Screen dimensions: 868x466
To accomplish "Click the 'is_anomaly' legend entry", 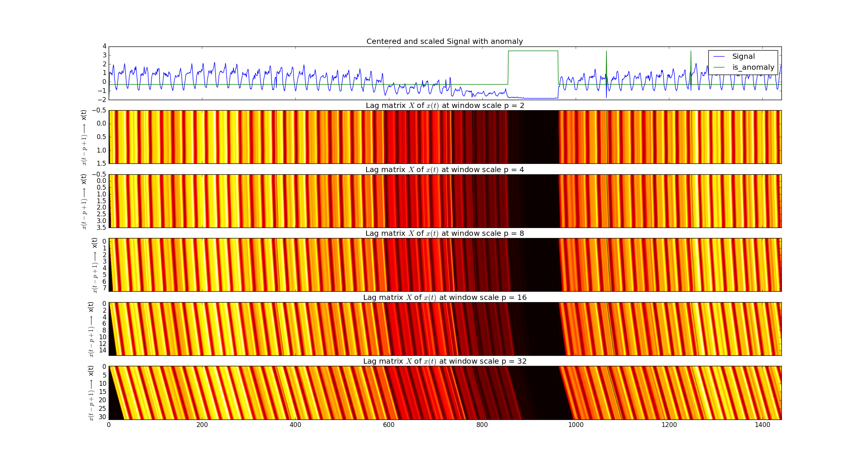I will tap(753, 67).
